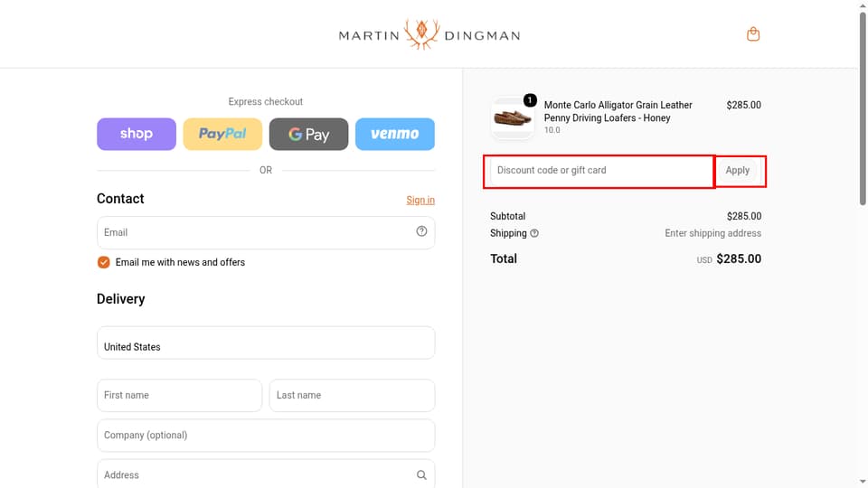Open the shopping bag cart icon

coord(753,34)
